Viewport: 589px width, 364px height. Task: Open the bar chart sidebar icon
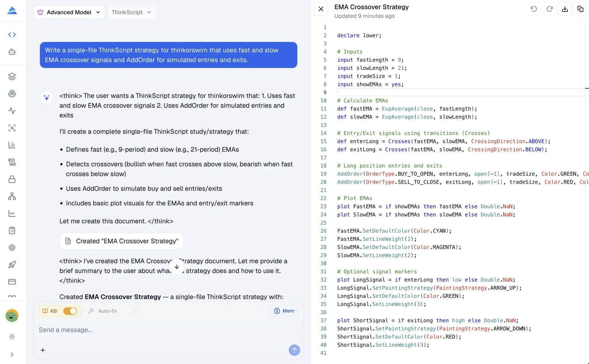tap(12, 145)
